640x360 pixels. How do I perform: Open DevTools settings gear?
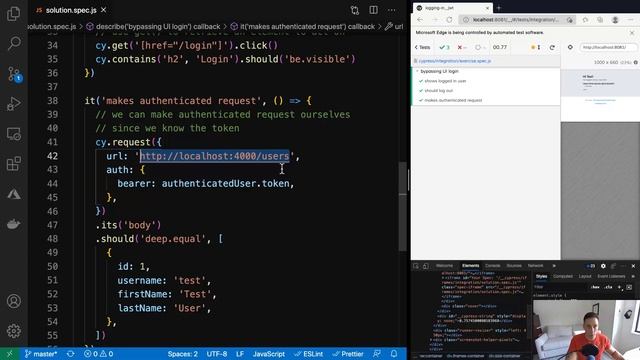tap(603, 266)
